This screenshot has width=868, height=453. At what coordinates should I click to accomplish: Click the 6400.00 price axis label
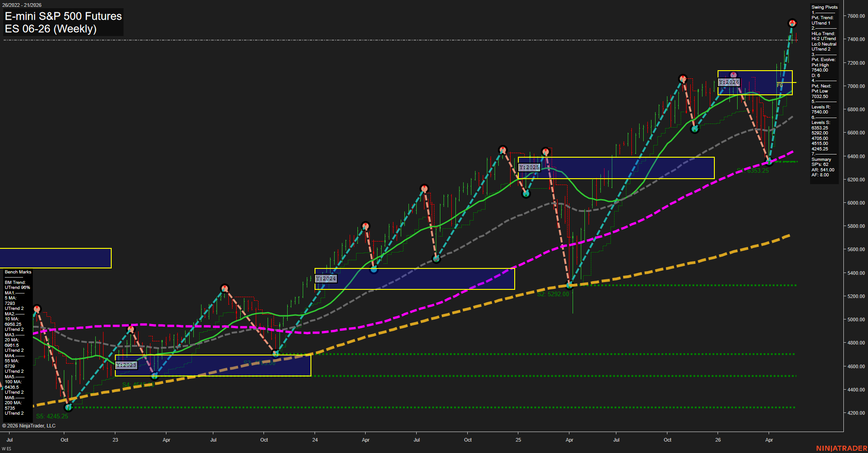(x=856, y=156)
